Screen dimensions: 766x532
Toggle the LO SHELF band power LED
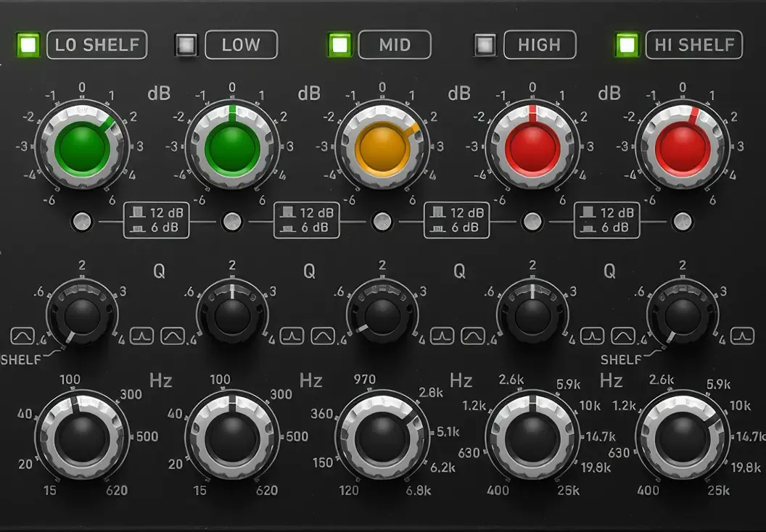[28, 45]
